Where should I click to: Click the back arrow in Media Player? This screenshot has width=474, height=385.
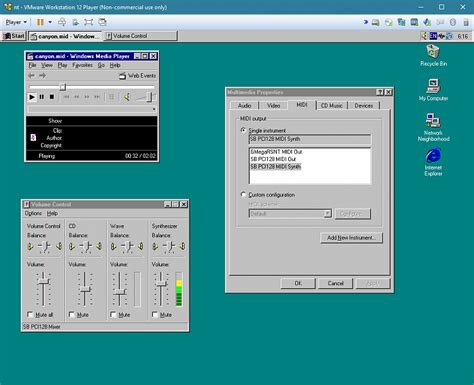(x=31, y=76)
